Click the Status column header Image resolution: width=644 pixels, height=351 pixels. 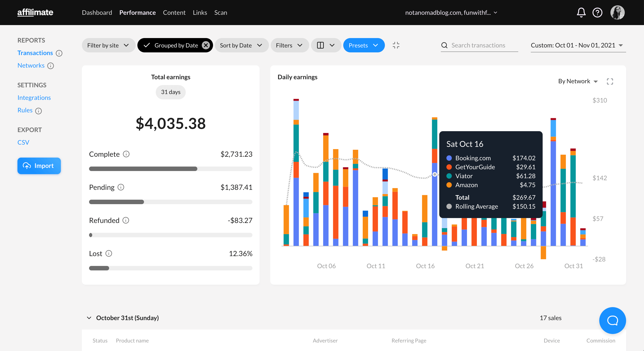pos(100,340)
